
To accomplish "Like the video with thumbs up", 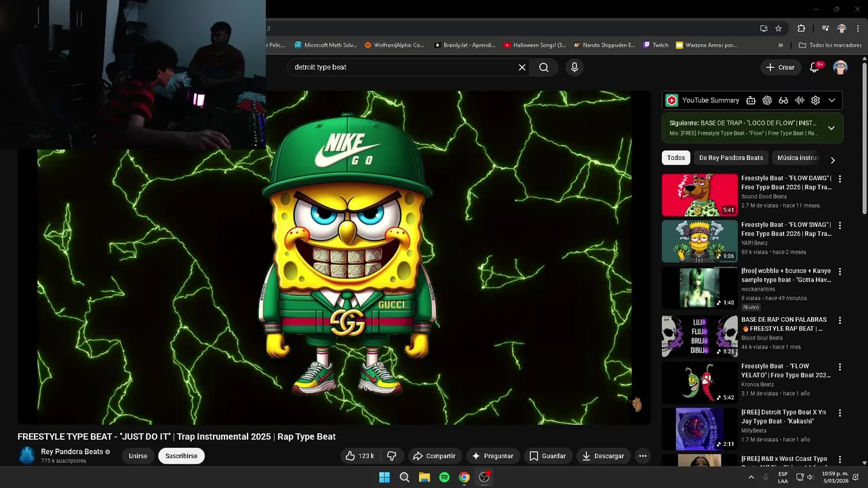I will pos(359,456).
